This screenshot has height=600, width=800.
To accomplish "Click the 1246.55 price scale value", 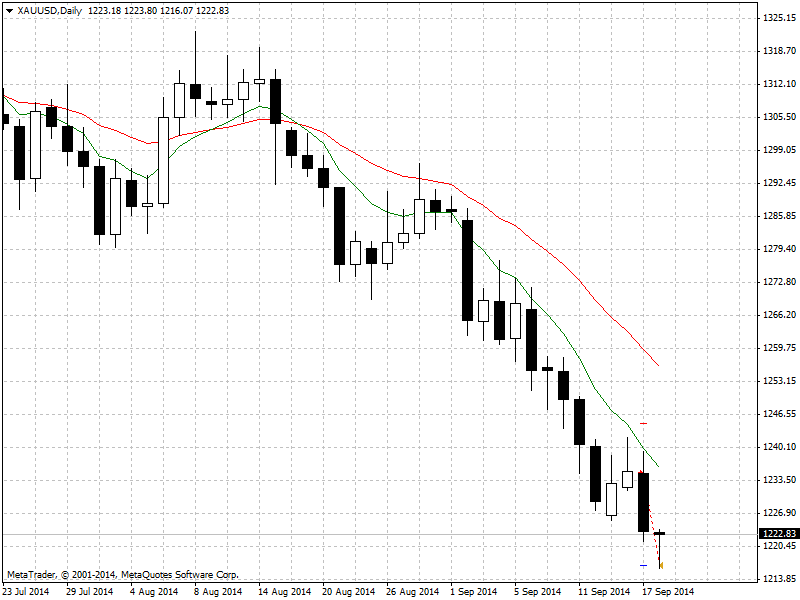I will click(779, 414).
